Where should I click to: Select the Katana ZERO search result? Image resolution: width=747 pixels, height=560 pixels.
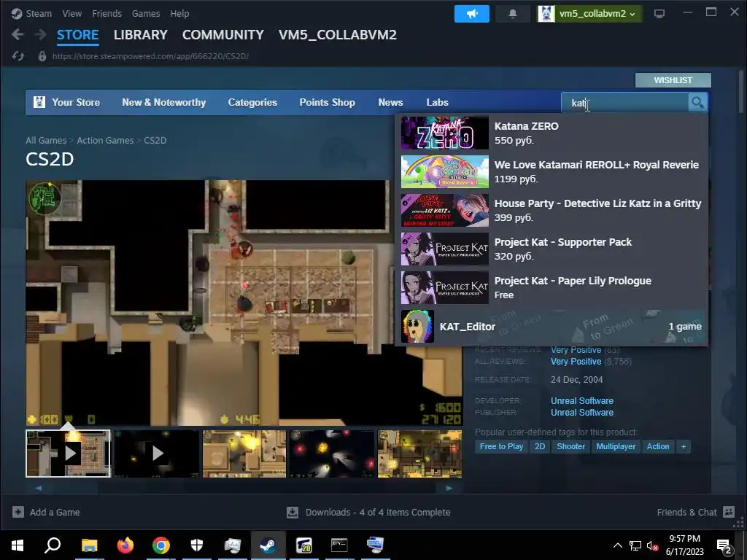(551, 133)
